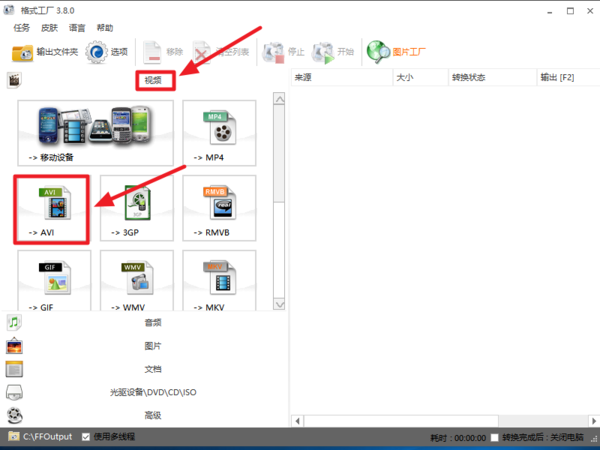Open the C:\FFOutput path in status bar

click(49, 437)
